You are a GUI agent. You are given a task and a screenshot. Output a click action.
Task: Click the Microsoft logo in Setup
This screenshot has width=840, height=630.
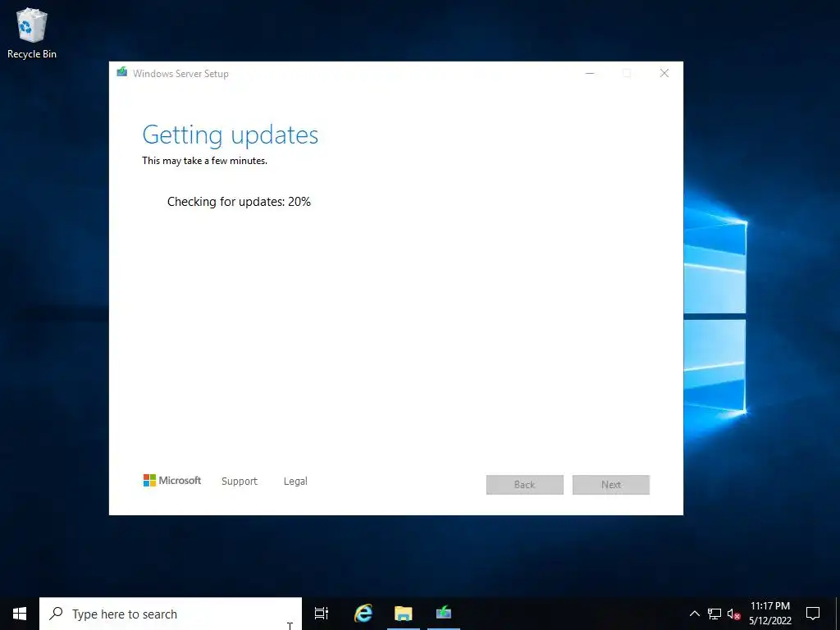click(x=172, y=481)
